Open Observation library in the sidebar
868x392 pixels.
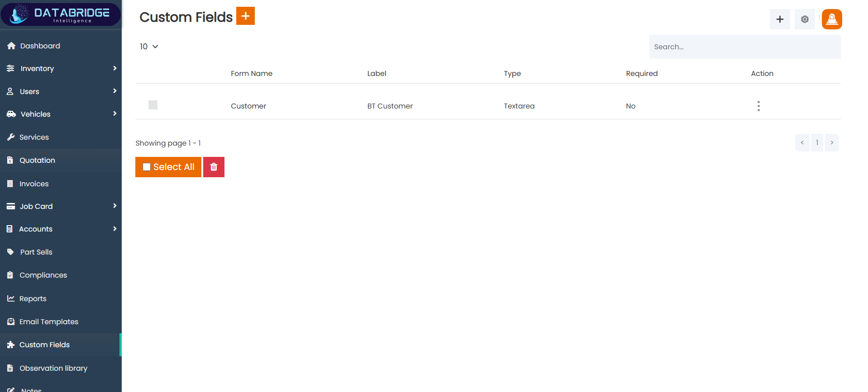point(61,368)
